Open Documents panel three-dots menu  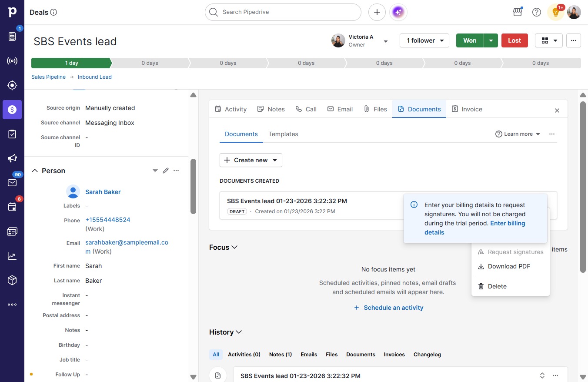[x=552, y=134]
